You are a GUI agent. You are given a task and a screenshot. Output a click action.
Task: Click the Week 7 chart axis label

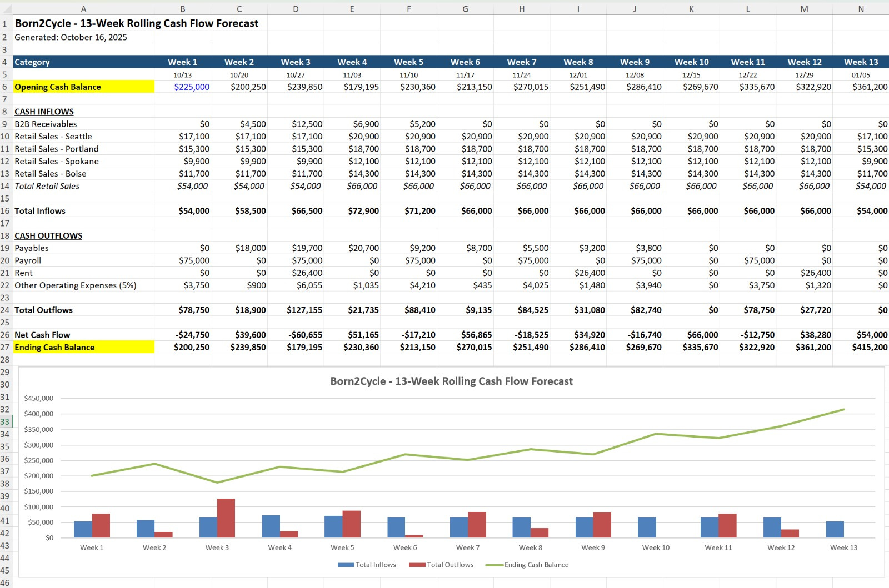click(468, 547)
